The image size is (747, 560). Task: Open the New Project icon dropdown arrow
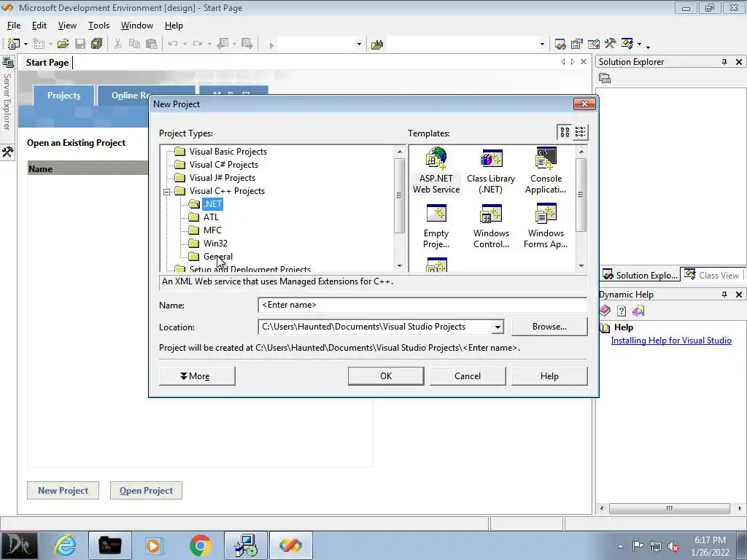26,44
